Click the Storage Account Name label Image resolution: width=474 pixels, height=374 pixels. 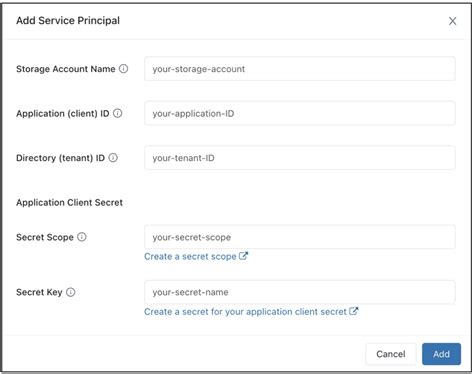[66, 69]
